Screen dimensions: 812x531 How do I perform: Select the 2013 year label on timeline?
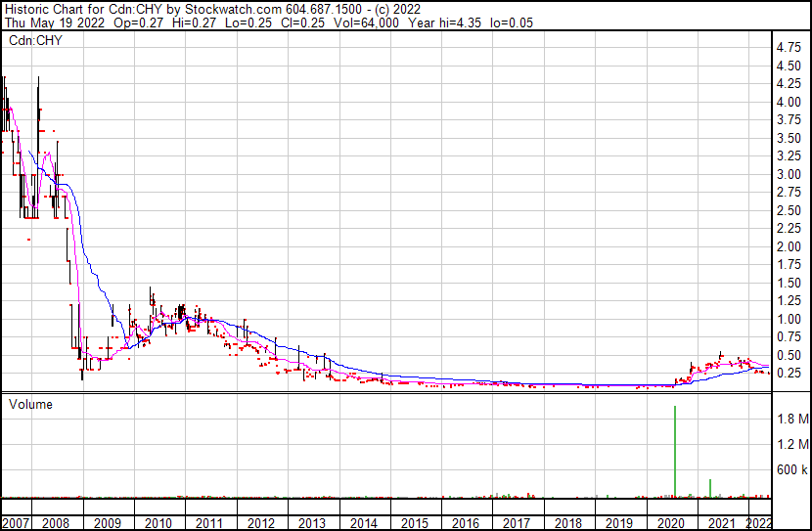[x=311, y=523]
